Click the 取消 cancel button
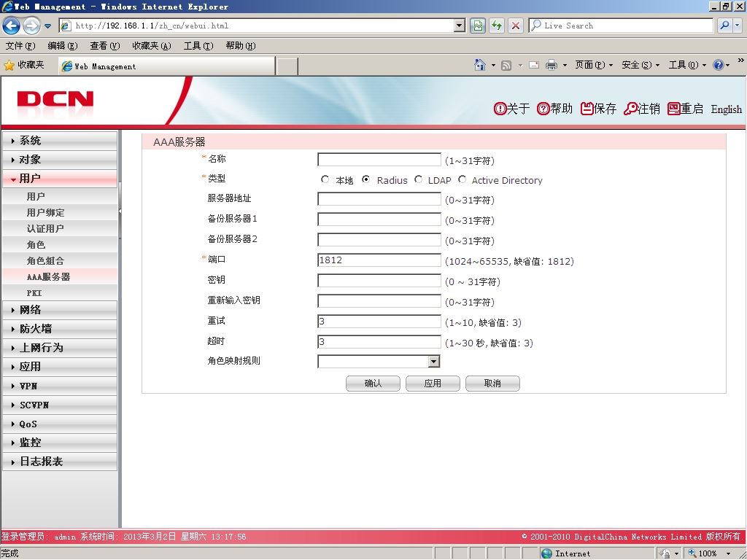 (492, 384)
